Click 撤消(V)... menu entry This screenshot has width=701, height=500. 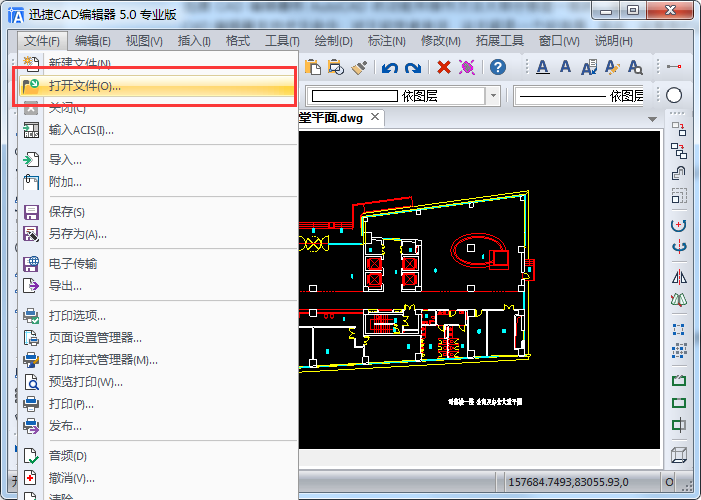(x=157, y=478)
